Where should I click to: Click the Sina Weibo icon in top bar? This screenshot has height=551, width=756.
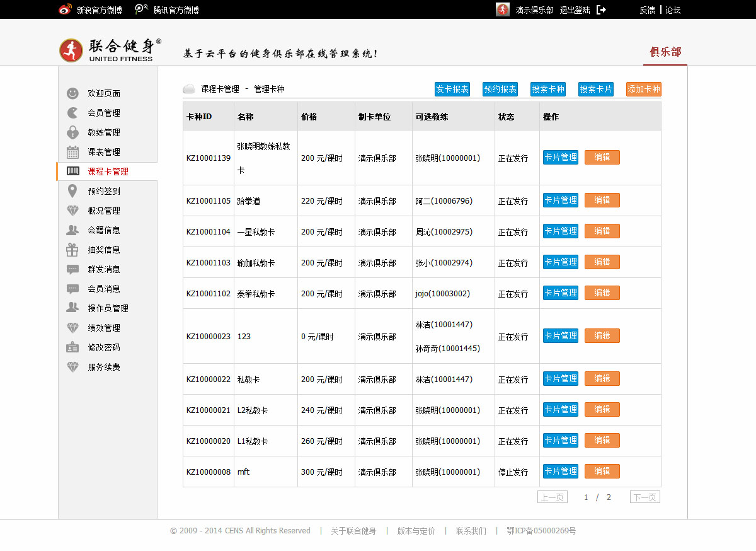pos(65,9)
